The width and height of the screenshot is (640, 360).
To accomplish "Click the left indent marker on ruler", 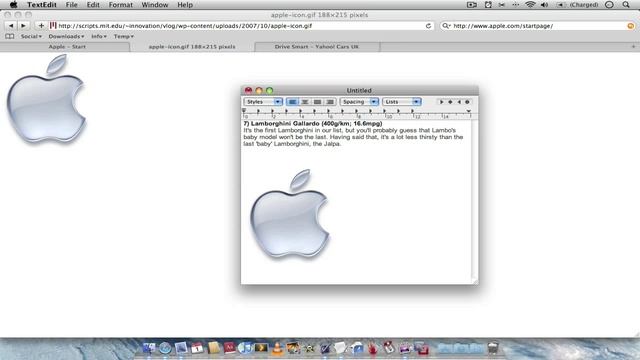I will point(244,111).
